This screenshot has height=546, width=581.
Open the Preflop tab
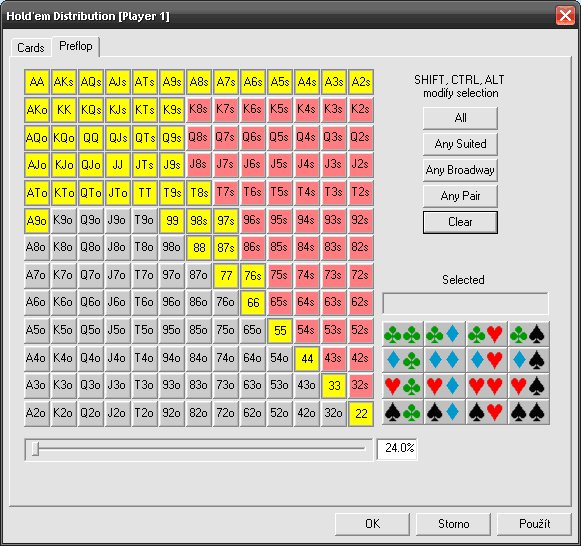[x=76, y=46]
